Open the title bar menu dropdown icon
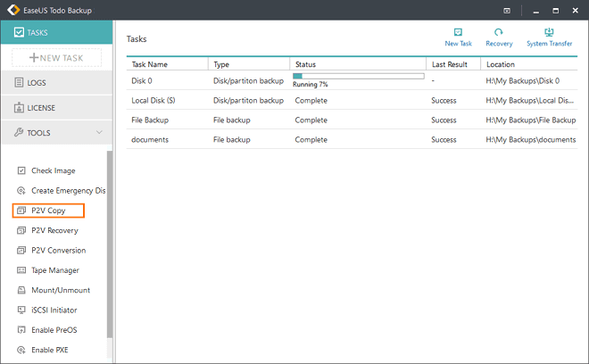Viewport: 589px width, 364px height. (507, 11)
